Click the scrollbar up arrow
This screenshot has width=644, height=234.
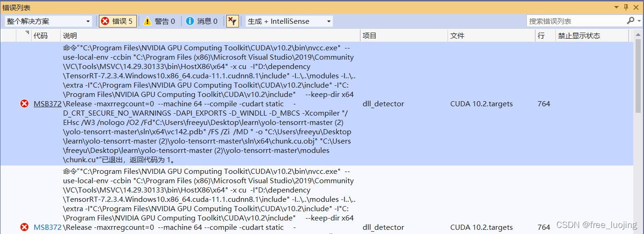pyautogui.click(x=638, y=34)
